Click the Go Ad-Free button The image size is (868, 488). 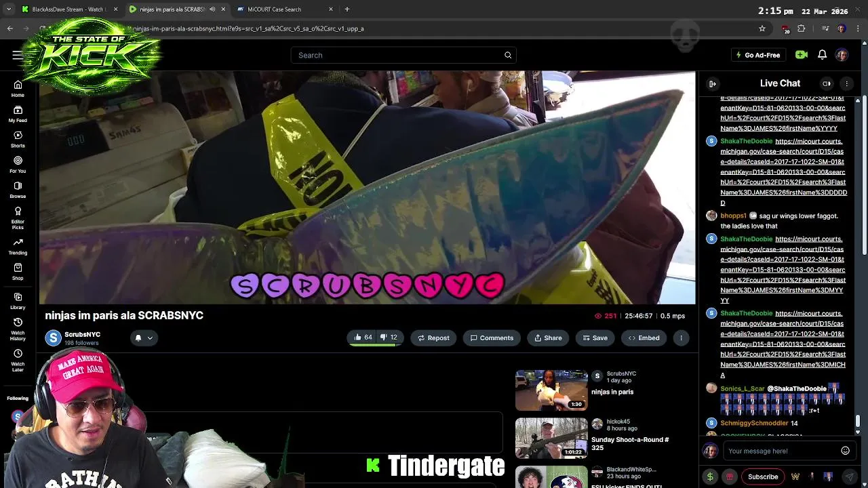click(x=758, y=55)
